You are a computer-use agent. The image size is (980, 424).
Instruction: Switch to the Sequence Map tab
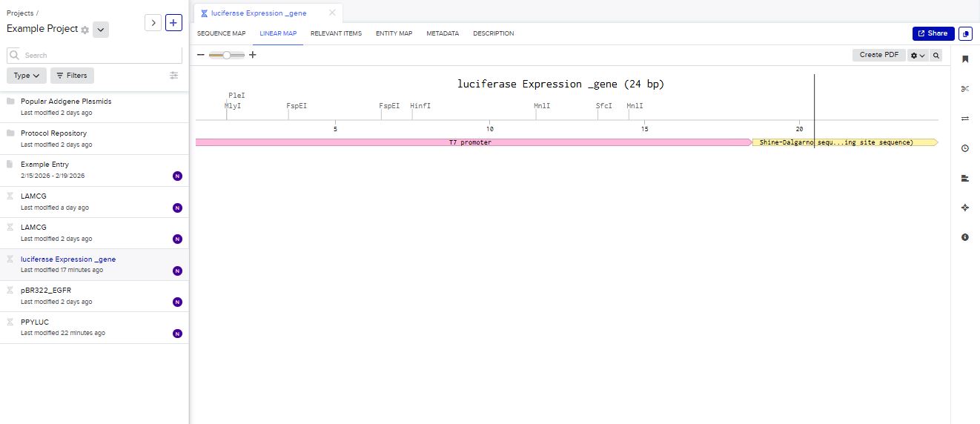point(221,33)
